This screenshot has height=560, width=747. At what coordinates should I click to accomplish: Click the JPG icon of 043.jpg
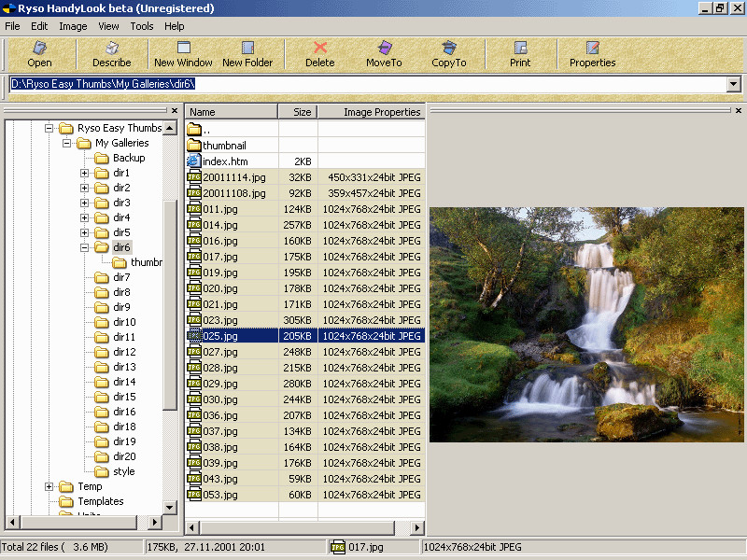click(194, 479)
